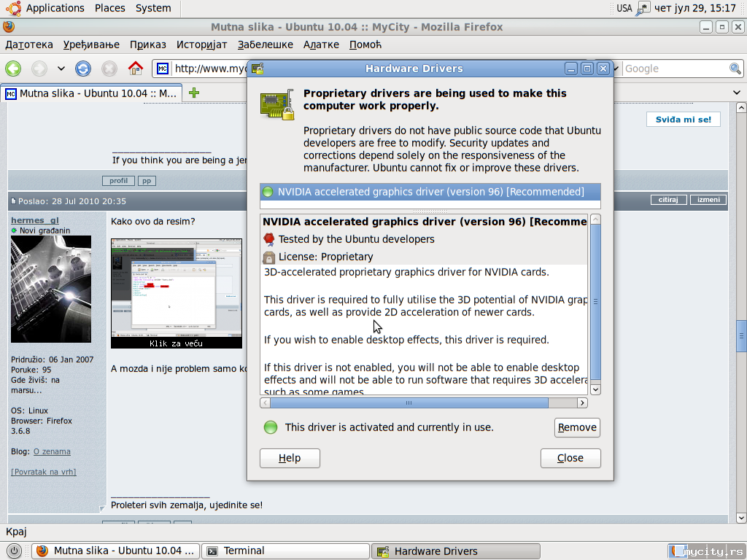Switch to Hardware Drivers taskbar entry
This screenshot has height=560, width=747.
point(456,551)
